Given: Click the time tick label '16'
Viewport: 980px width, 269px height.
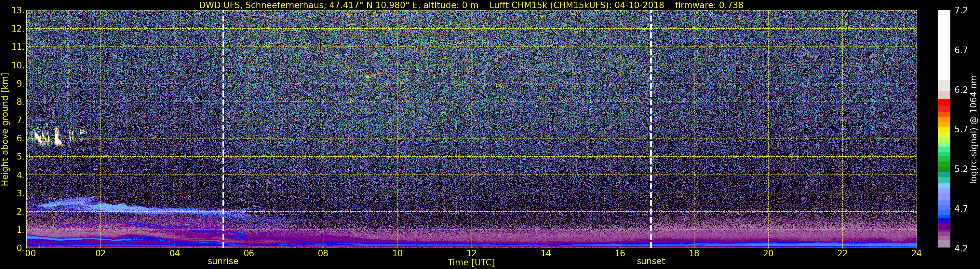Looking at the screenshot, I should point(620,254).
